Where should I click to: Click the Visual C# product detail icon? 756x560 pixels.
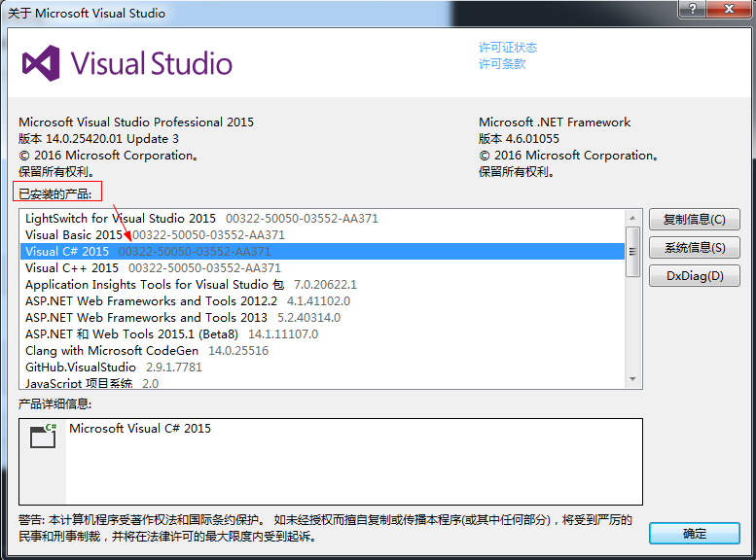(x=44, y=436)
